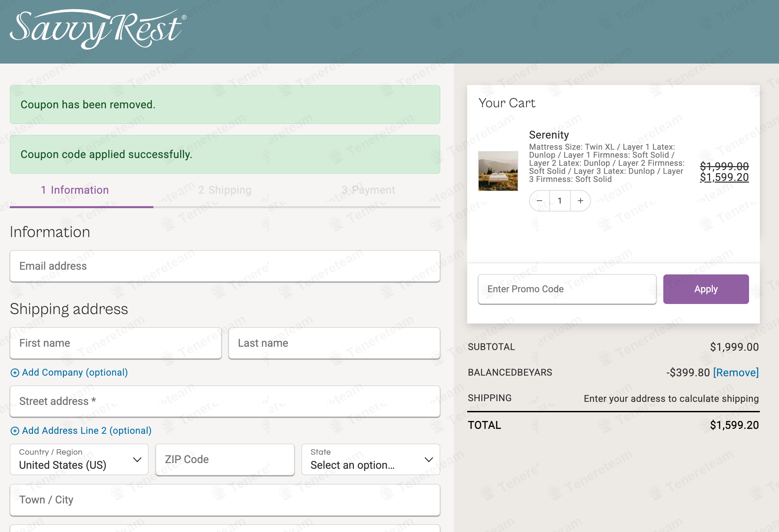Select the Last name input

334,343
